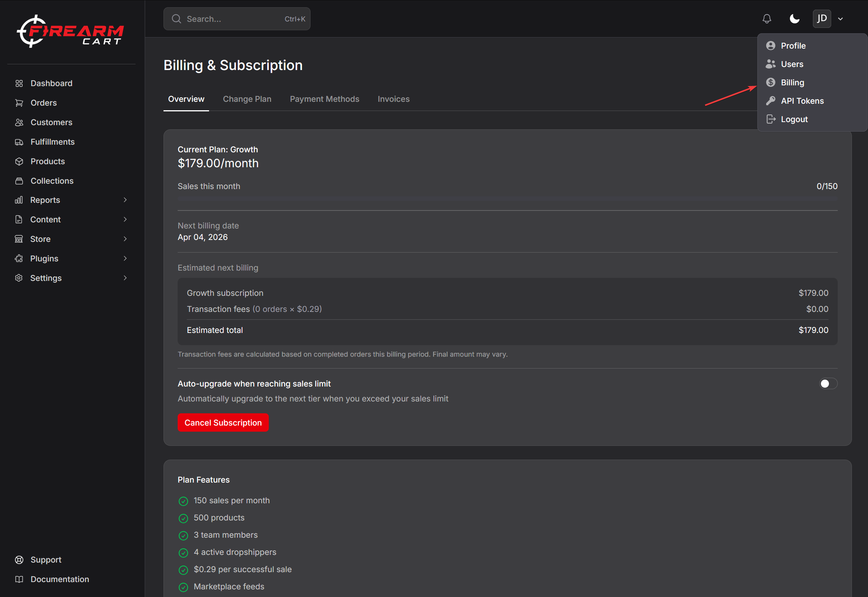Click the Documentation book icon
The height and width of the screenshot is (597, 868).
(x=19, y=579)
